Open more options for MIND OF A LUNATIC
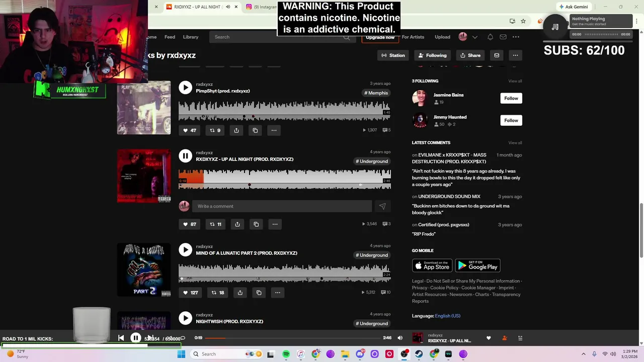The image size is (644, 362). (277, 293)
